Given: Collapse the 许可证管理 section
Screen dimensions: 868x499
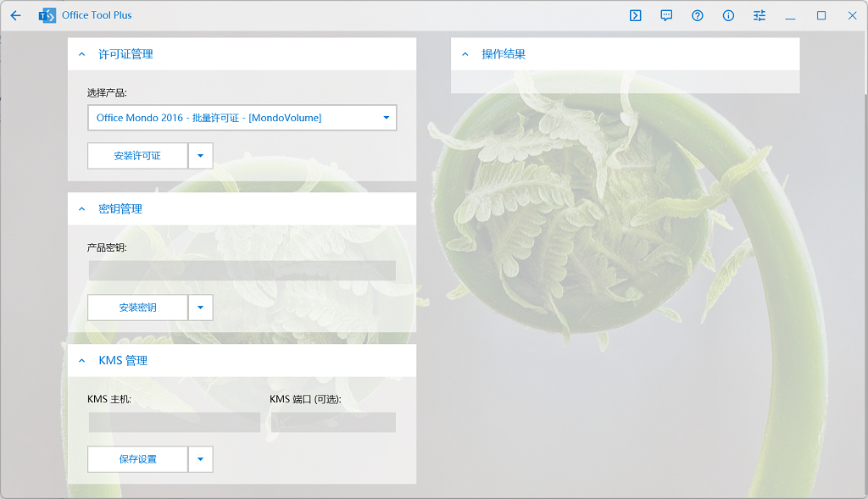Looking at the screenshot, I should click(x=82, y=54).
